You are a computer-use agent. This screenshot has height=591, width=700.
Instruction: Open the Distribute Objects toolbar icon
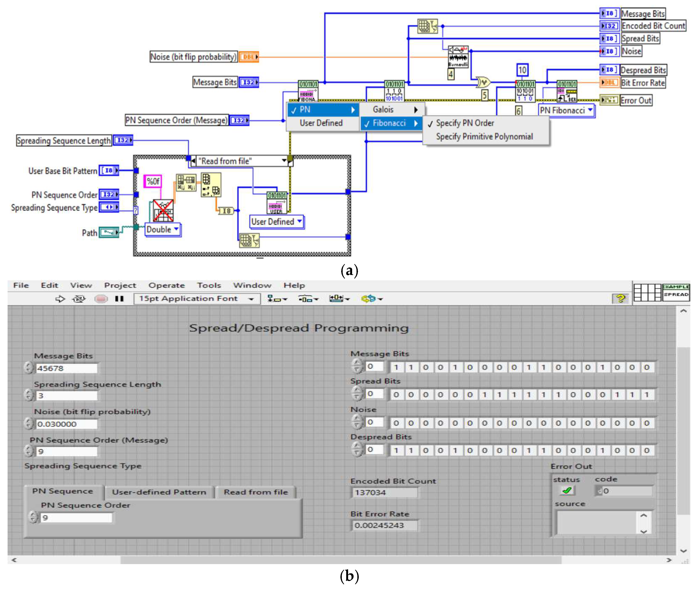coord(308,299)
